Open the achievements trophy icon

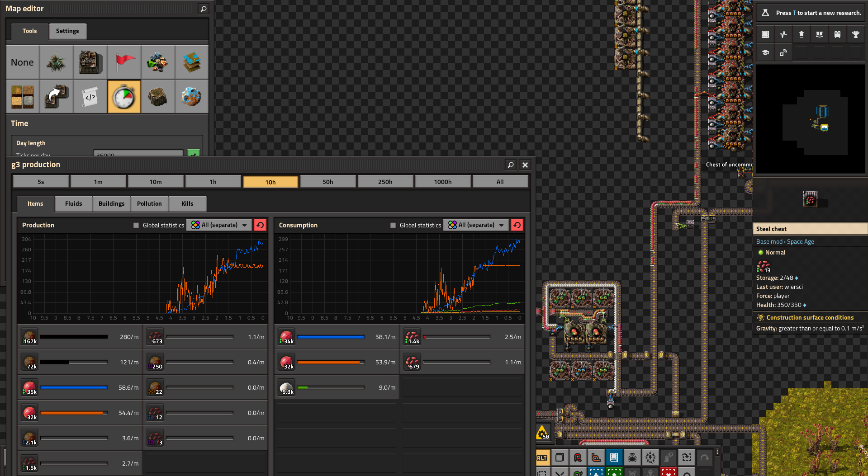(856, 34)
